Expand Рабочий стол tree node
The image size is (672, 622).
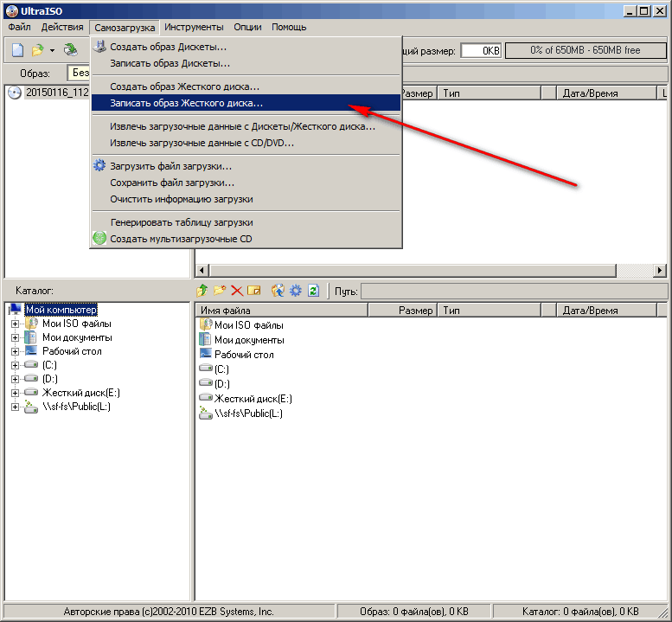(x=15, y=351)
